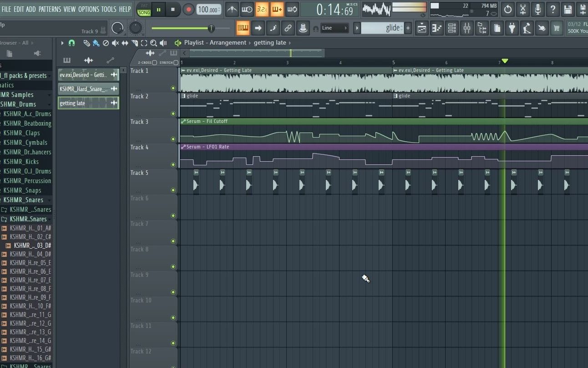This screenshot has height=368, width=588.
Task: Collapse KSHMR Samples folder
Action: click(49, 95)
